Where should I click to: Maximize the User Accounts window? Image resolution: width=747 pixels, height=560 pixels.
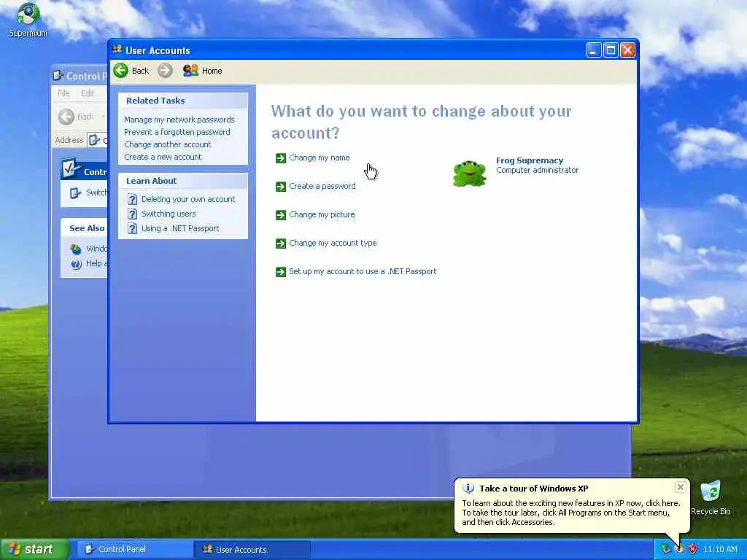611,50
